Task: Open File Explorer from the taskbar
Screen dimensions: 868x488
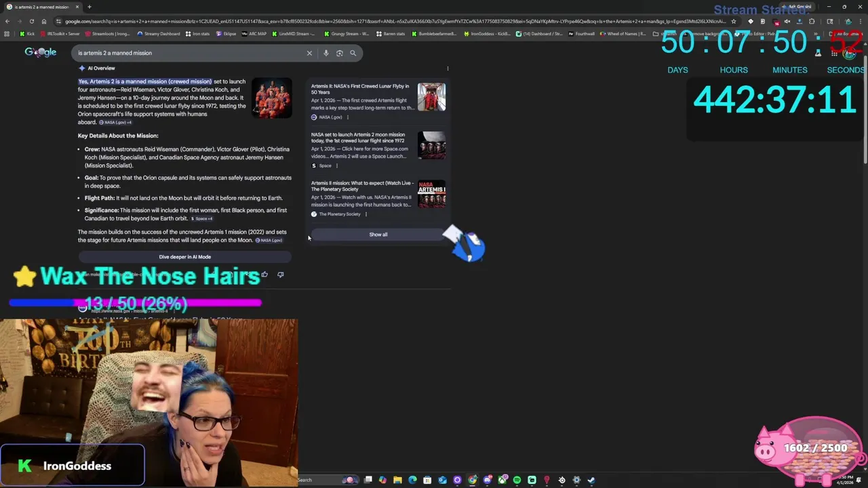Action: 397,480
